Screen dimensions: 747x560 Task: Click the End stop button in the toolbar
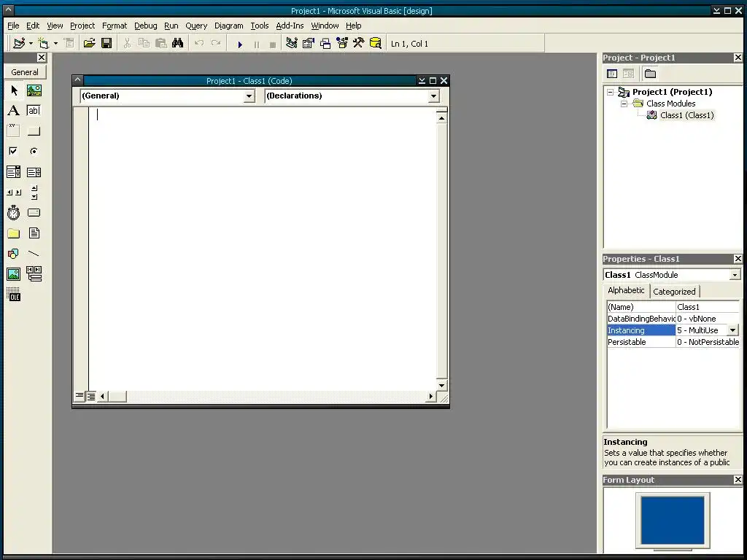273,44
